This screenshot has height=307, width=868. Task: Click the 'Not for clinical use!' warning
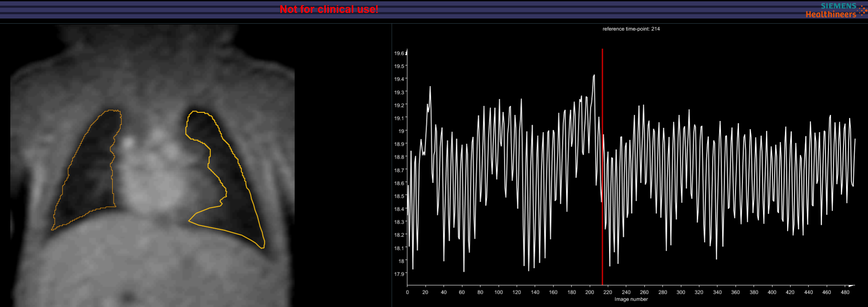pyautogui.click(x=329, y=9)
